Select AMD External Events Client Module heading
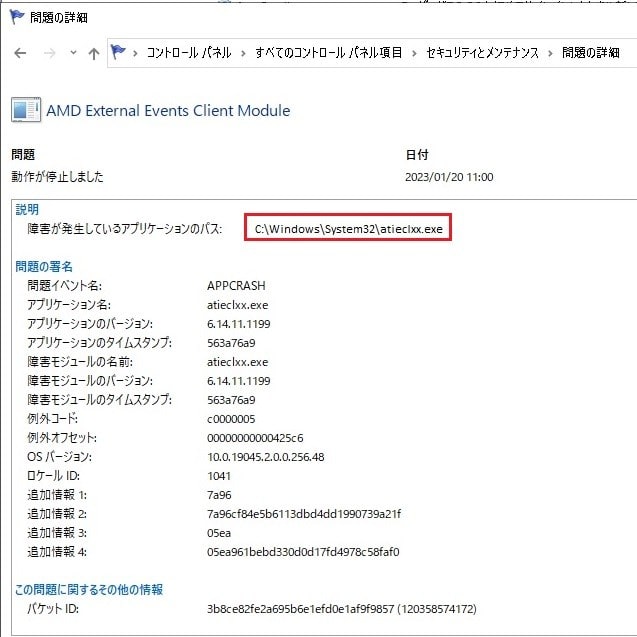 (168, 110)
